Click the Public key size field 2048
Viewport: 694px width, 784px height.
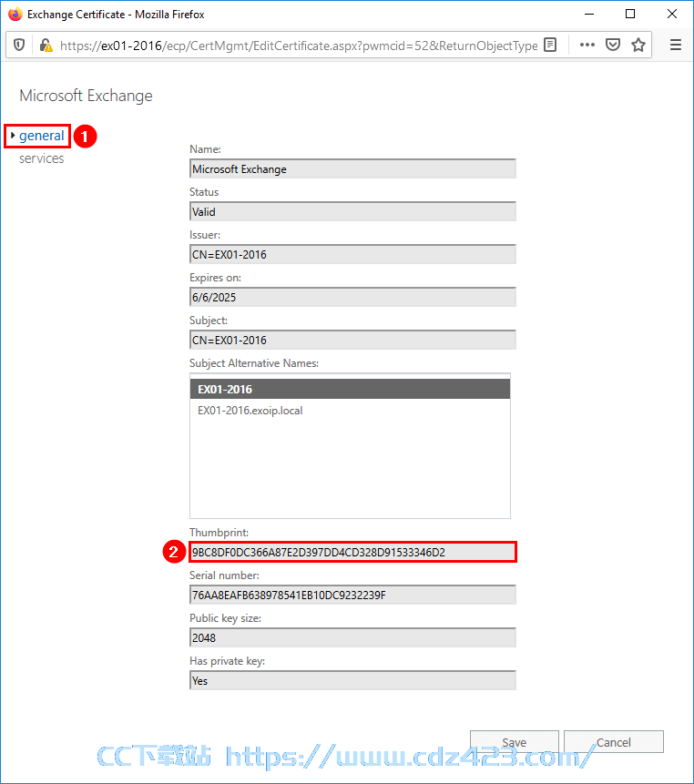click(352, 638)
